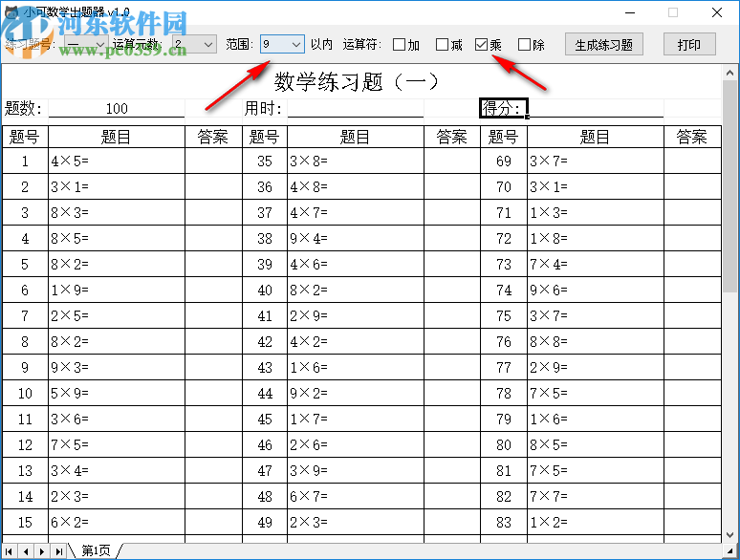This screenshot has width=740, height=560.
Task: Select question cell 7×7= in row 82
Action: [x=596, y=496]
